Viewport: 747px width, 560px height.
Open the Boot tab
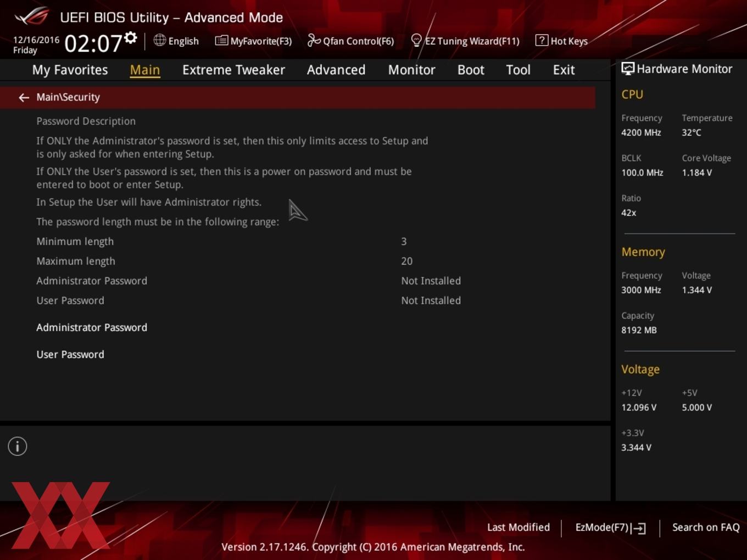point(471,70)
